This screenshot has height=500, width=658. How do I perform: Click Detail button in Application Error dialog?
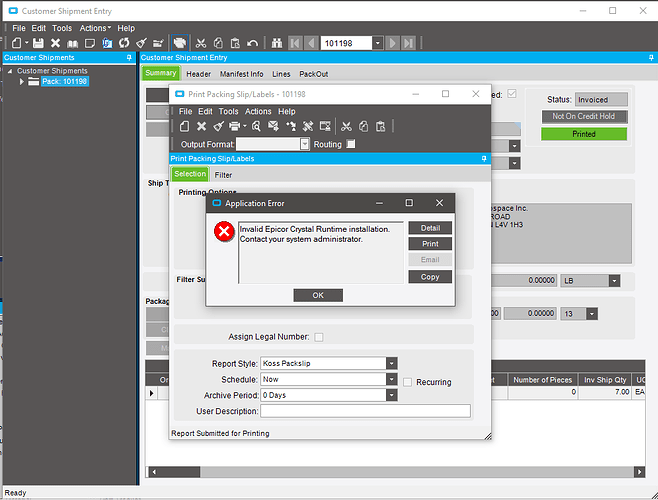pos(430,228)
